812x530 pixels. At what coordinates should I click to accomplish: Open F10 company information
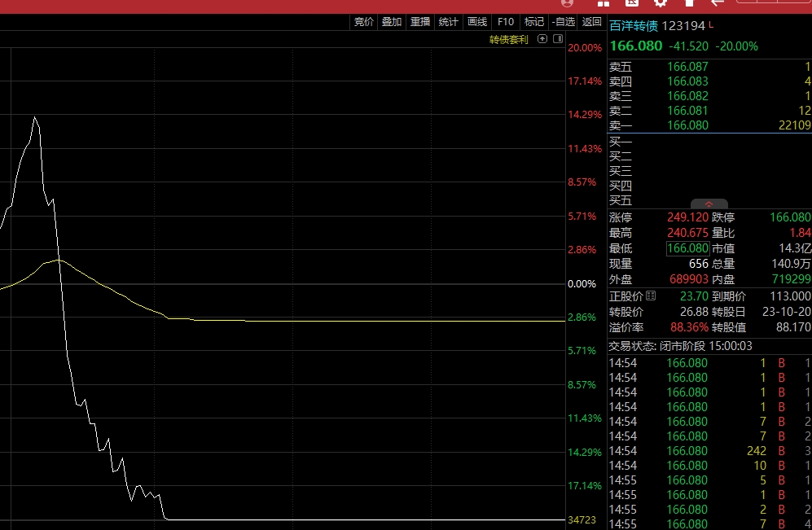click(506, 22)
